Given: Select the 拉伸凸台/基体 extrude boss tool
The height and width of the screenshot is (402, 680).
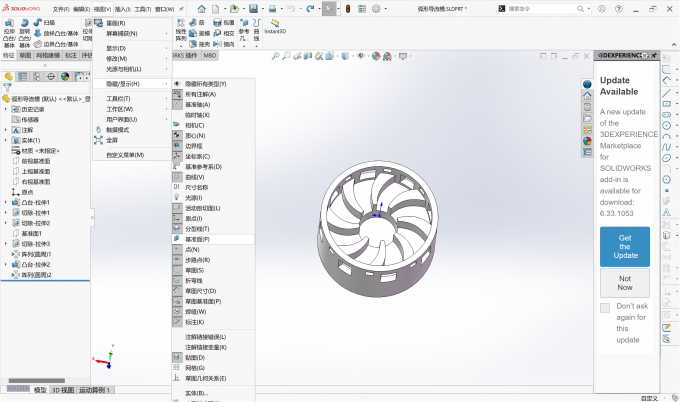Looking at the screenshot, I should pos(9,33).
